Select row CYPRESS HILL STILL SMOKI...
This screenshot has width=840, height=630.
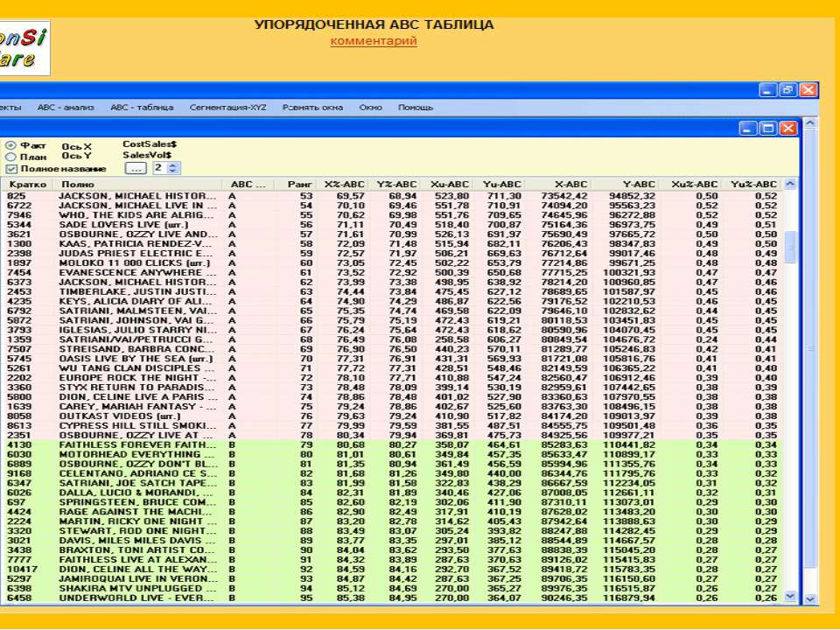point(391,426)
